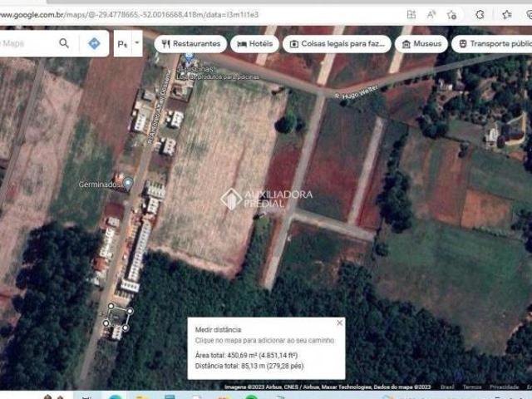Select the Transporte público chip
The image size is (532, 399).
[494, 43]
